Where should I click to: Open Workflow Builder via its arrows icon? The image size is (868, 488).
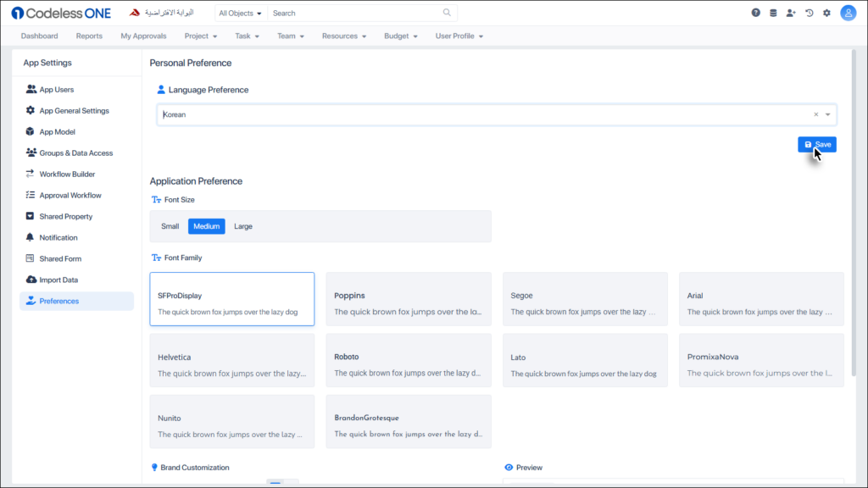(30, 174)
